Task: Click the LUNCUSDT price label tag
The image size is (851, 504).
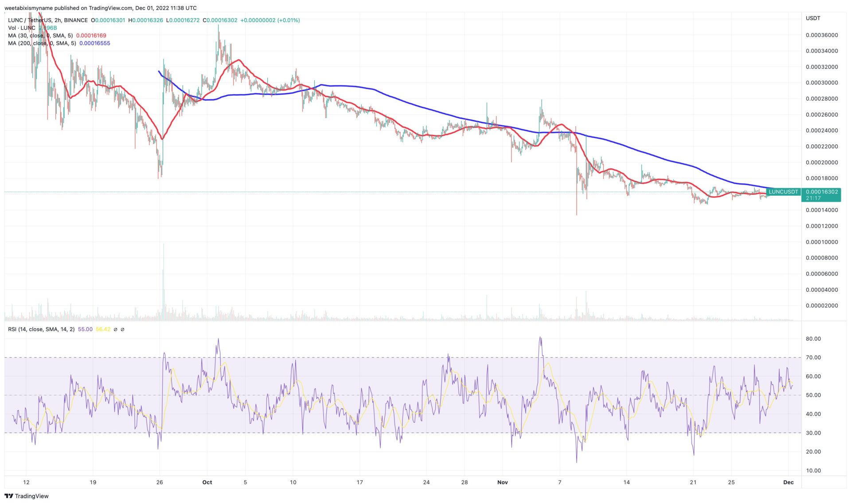Action: 783,192
